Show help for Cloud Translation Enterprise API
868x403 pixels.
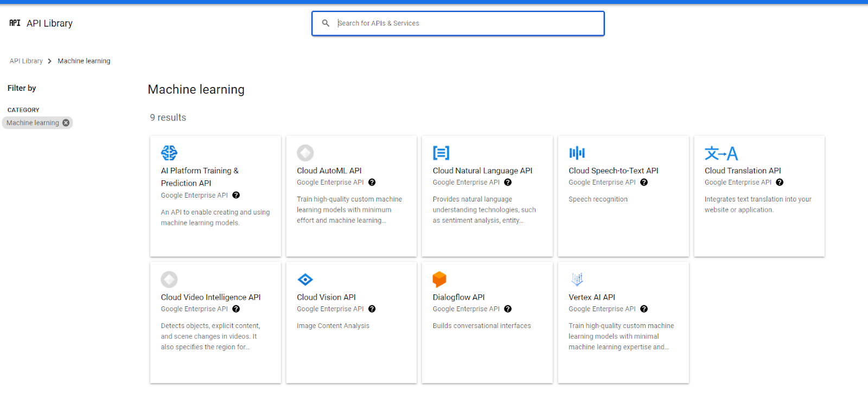coord(780,182)
